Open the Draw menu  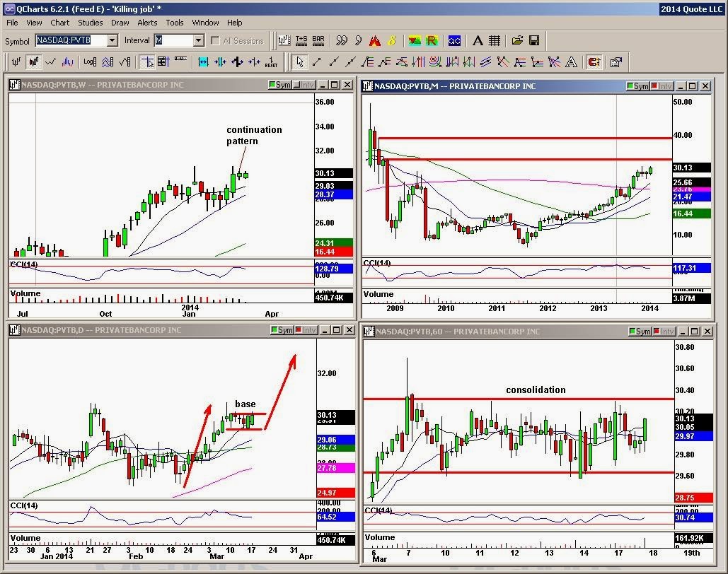pos(120,23)
